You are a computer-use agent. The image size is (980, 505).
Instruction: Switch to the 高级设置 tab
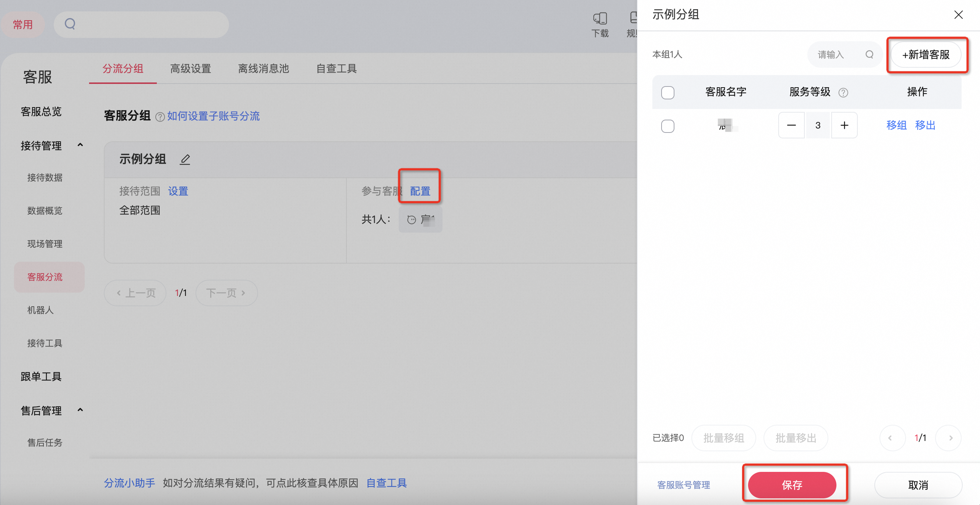191,68
